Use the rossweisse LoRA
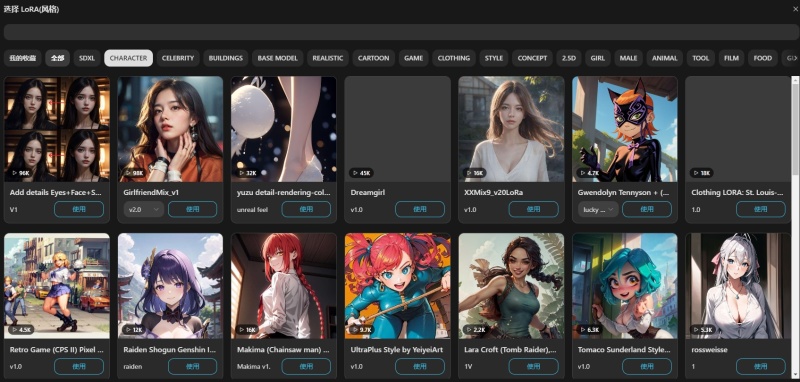 [761, 366]
